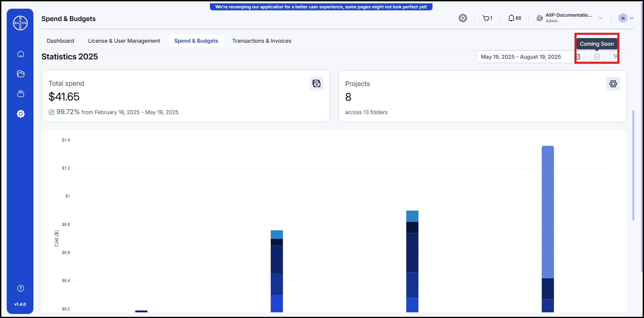
Task: Open the help question mark icon
Action: 21,288
